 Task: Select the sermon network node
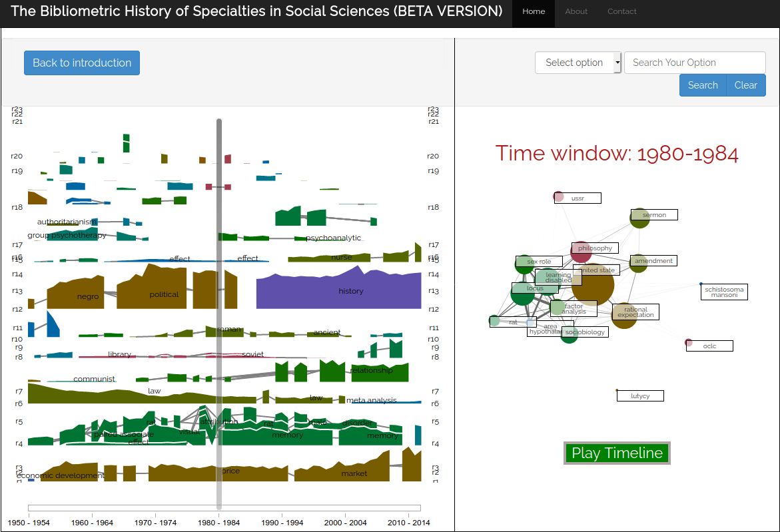(x=639, y=218)
